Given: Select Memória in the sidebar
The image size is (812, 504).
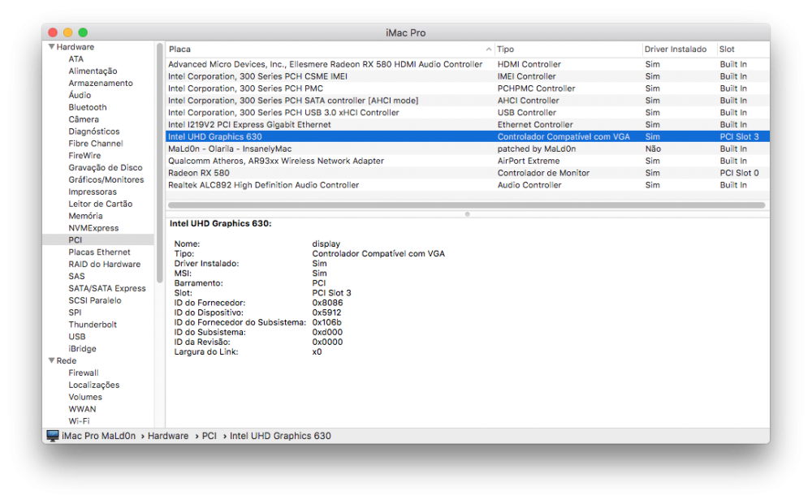Looking at the screenshot, I should 85,216.
